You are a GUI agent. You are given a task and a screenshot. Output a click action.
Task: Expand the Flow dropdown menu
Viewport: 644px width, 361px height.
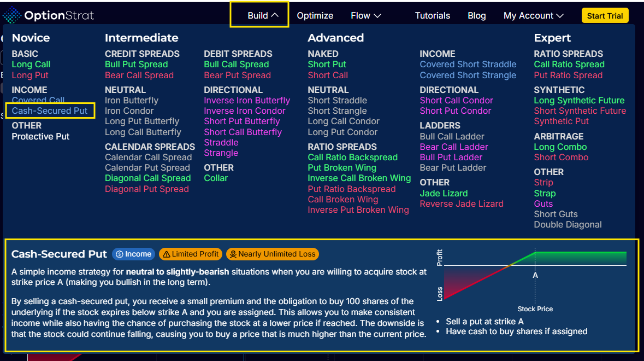(366, 16)
